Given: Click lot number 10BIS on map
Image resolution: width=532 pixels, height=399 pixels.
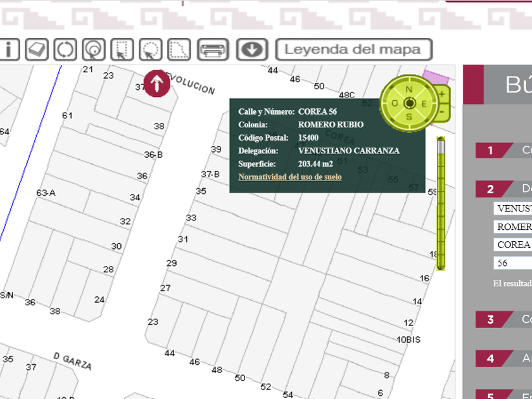Looking at the screenshot, I should pyautogui.click(x=408, y=339).
